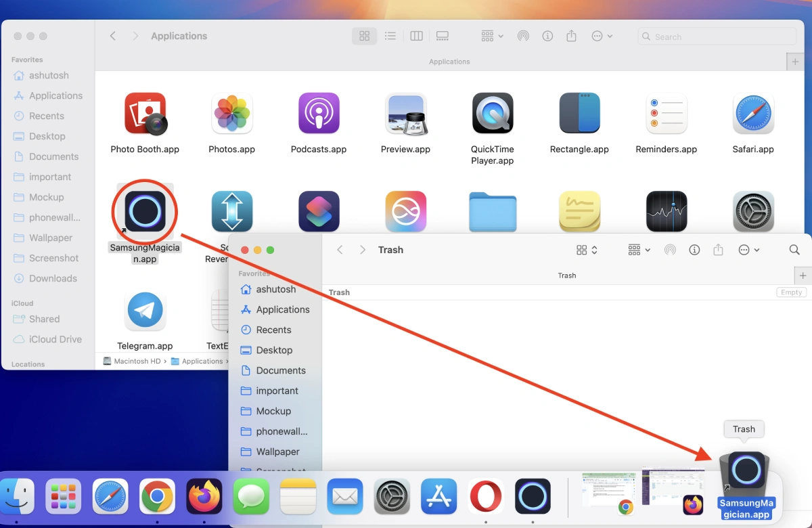
Task: Select the Shortcuts app icon in Applications
Action: tap(319, 211)
